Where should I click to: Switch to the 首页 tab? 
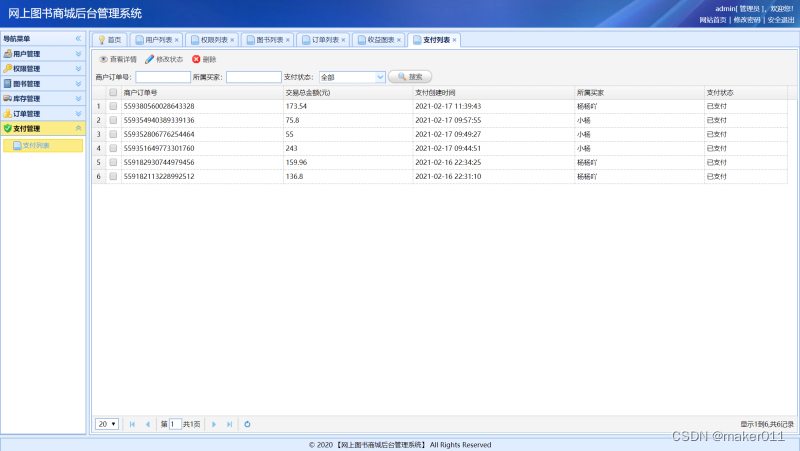coord(110,40)
